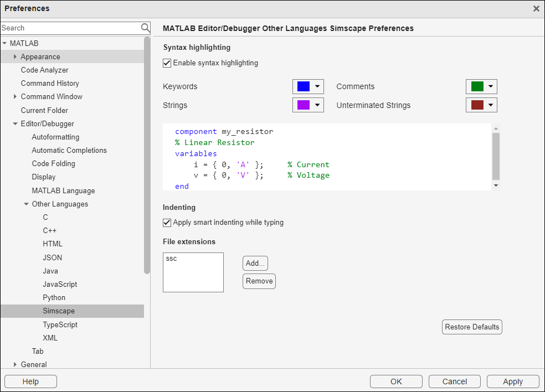
Task: Click 'component my_resistor' line in preview
Action: [224, 131]
